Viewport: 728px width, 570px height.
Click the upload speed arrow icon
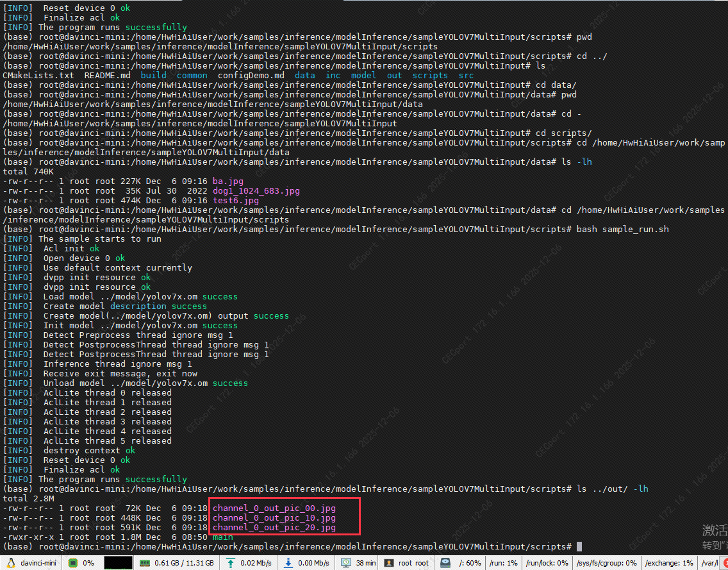click(x=230, y=563)
